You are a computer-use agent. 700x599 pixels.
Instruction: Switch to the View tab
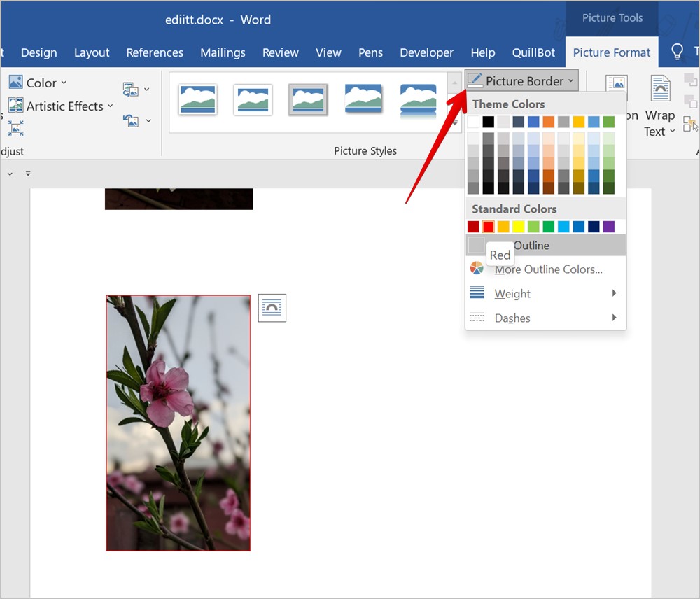[x=328, y=52]
